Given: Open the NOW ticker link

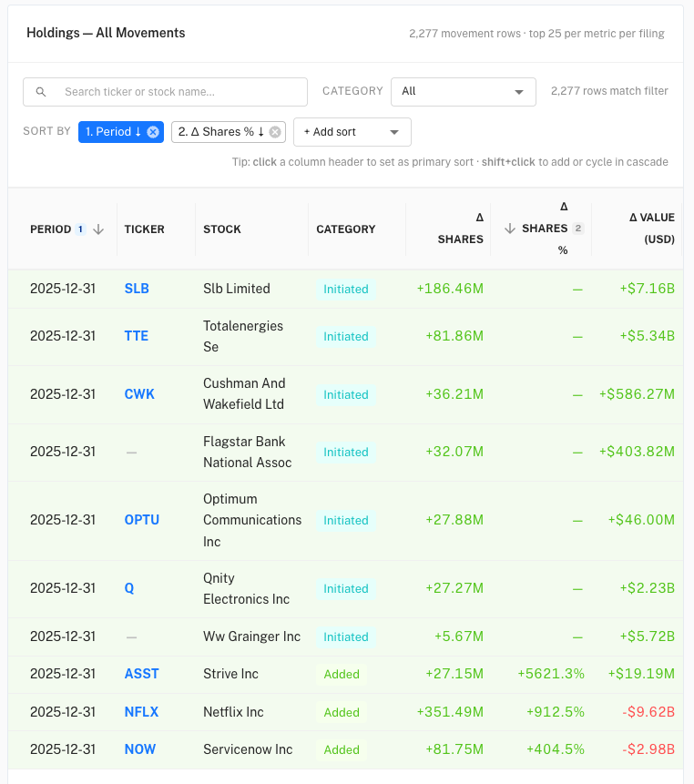Looking at the screenshot, I should click(x=140, y=749).
